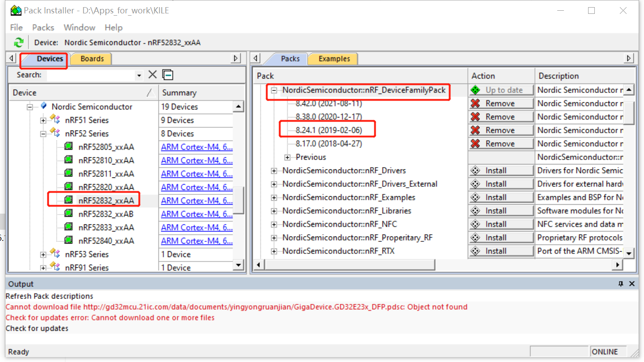This screenshot has height=362, width=644.
Task: Click the collapse-all icon beside search
Action: 168,75
